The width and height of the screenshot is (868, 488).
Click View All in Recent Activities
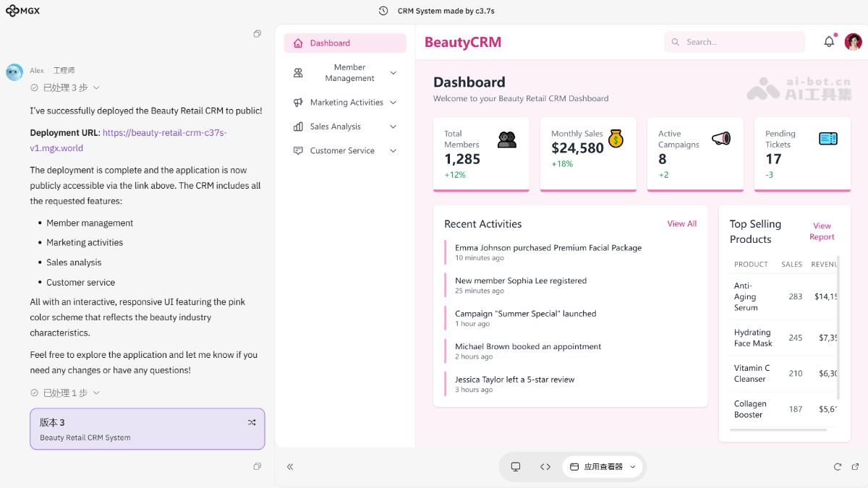(x=681, y=224)
